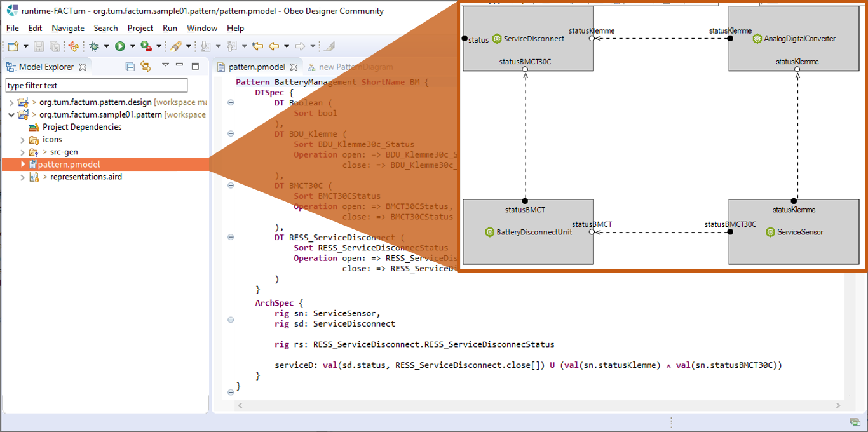The image size is (868, 432).
Task: Collapse the org.tum.factum.sample01.pattern project
Action: (11, 115)
